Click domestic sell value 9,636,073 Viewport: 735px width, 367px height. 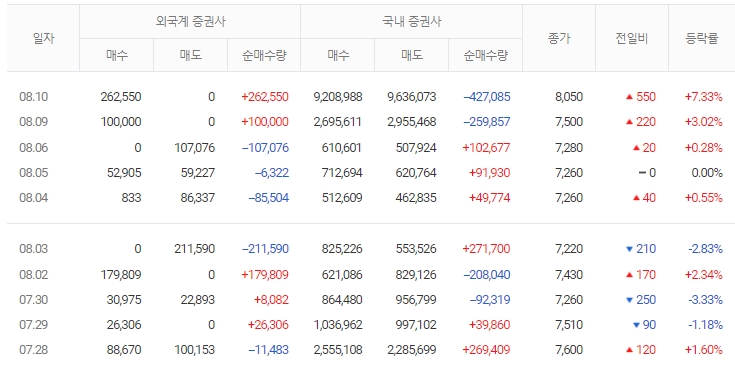tap(412, 97)
